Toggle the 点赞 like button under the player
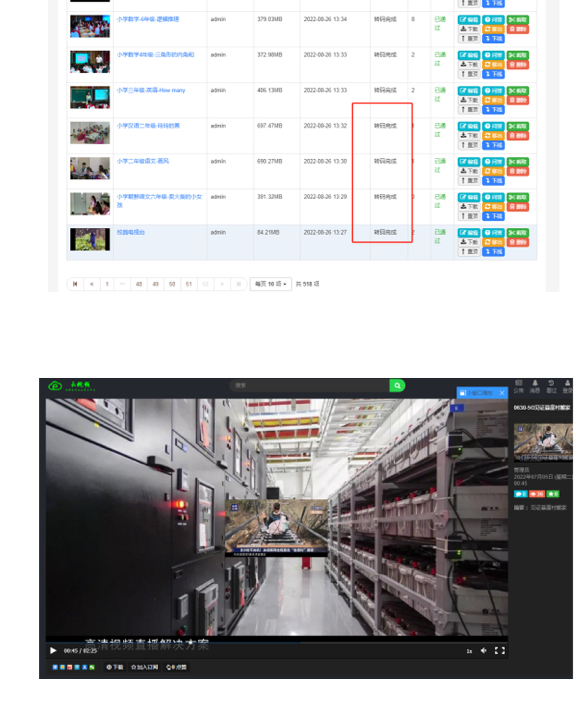Image resolution: width=588 pixels, height=719 pixels. click(x=176, y=667)
